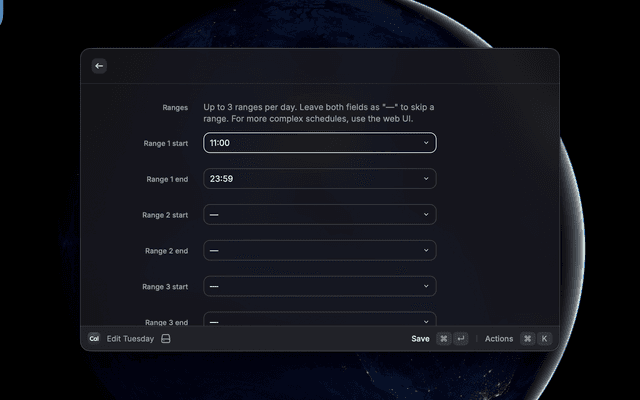Screen dimensions: 640x400
Task: Open the Actions menu
Action: 499,339
